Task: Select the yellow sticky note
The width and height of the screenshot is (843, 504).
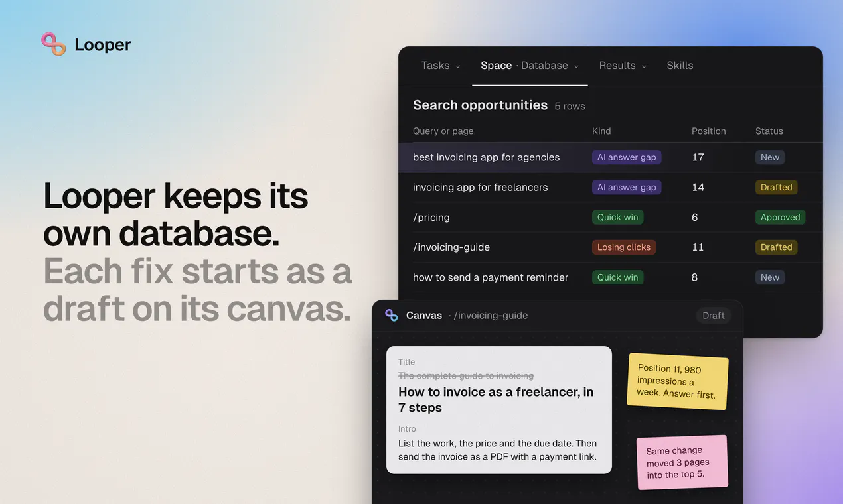Action: 678,381
